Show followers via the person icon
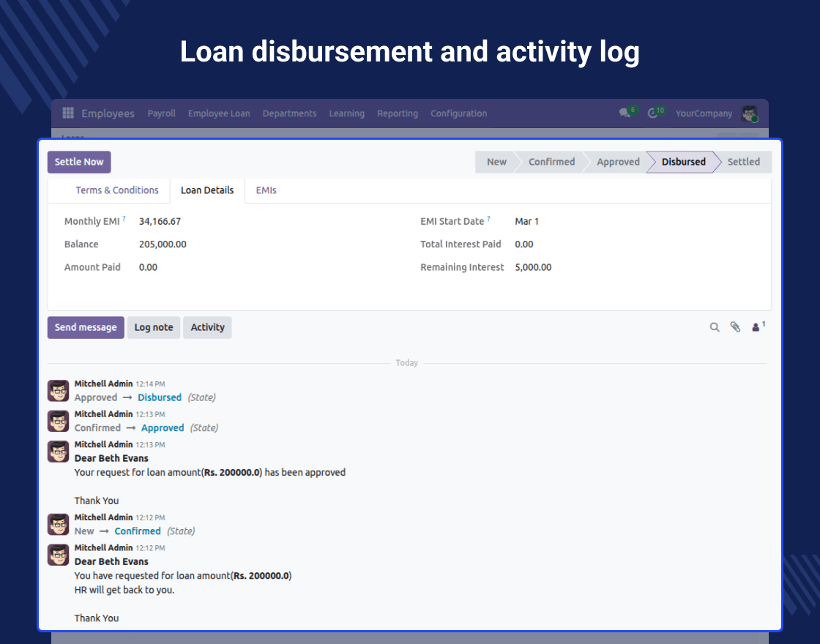820x644 pixels. click(756, 327)
